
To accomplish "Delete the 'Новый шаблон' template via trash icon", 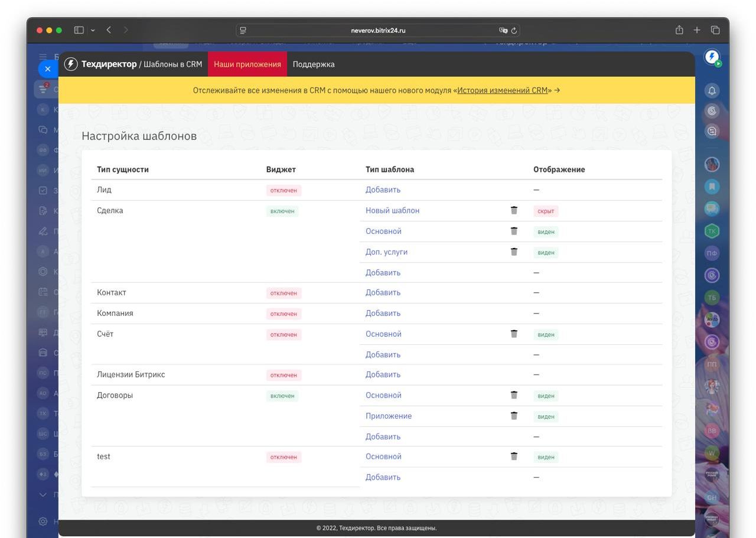I will (514, 210).
